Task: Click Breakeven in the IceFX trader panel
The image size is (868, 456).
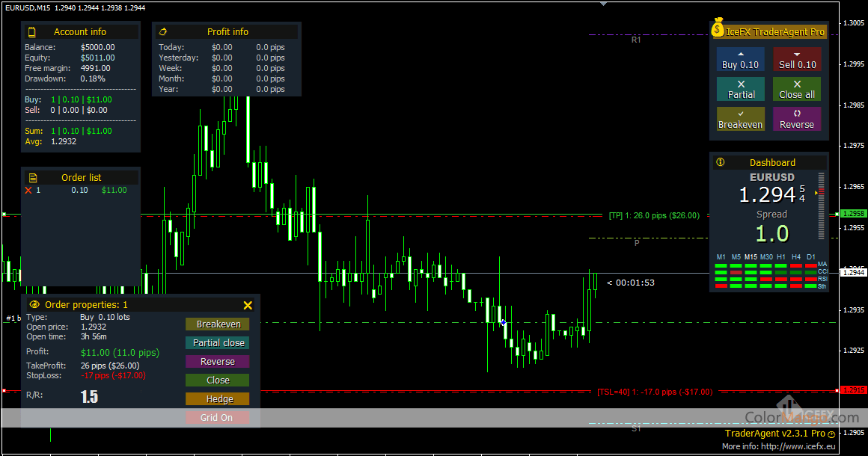Action: [741, 119]
